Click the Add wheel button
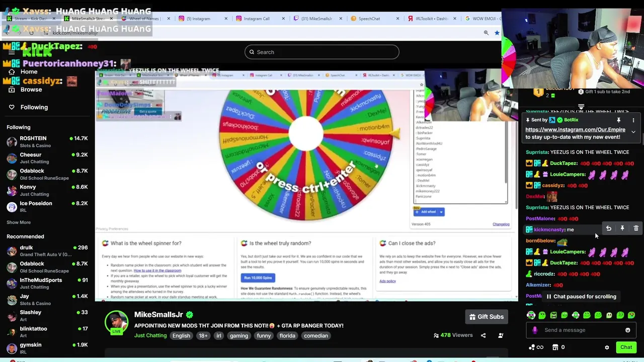This screenshot has width=644, height=362. (426, 212)
